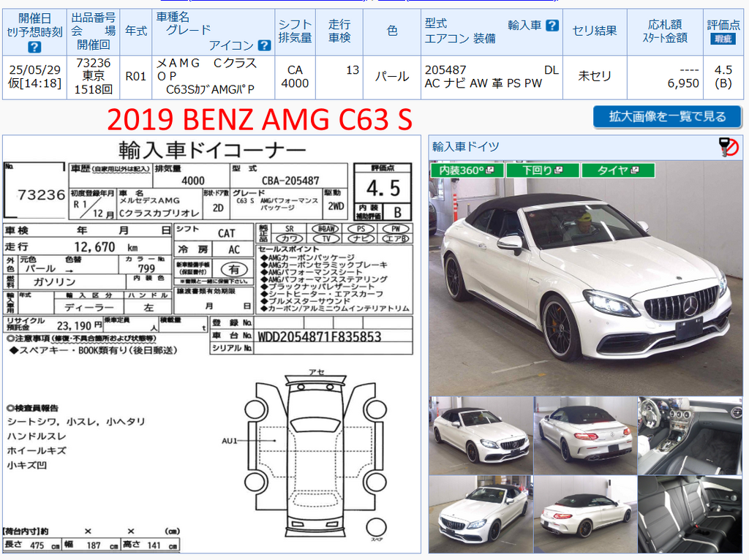The height and width of the screenshot is (560, 749).
Task: Select the 1518回 session text
Action: click(93, 89)
